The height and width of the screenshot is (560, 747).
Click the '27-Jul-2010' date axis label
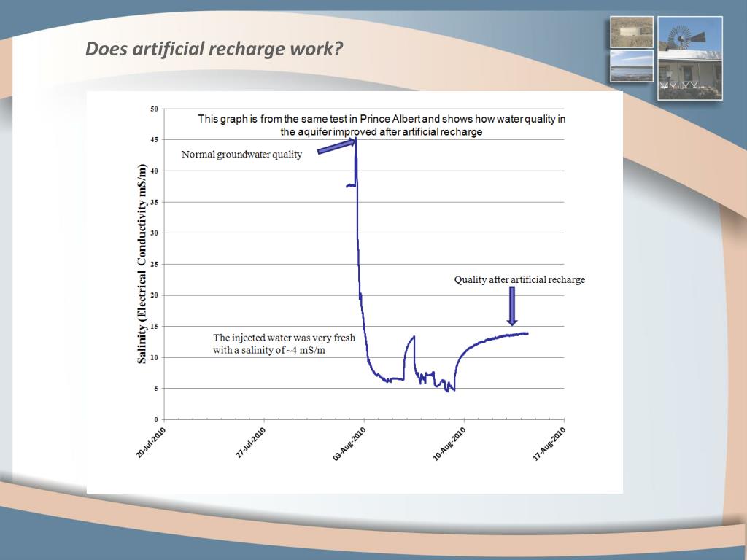pos(251,443)
